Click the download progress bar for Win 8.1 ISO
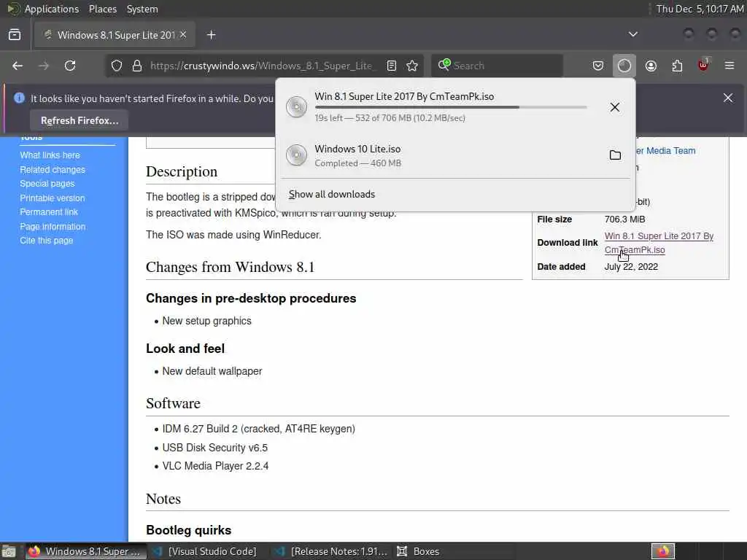 (451, 108)
